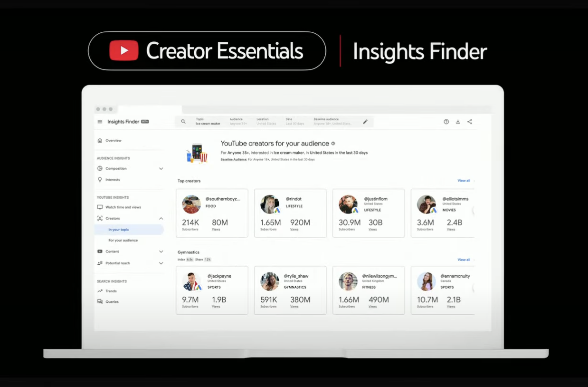Open the help question mark icon
Viewport: 588px width, 387px height.
point(446,122)
